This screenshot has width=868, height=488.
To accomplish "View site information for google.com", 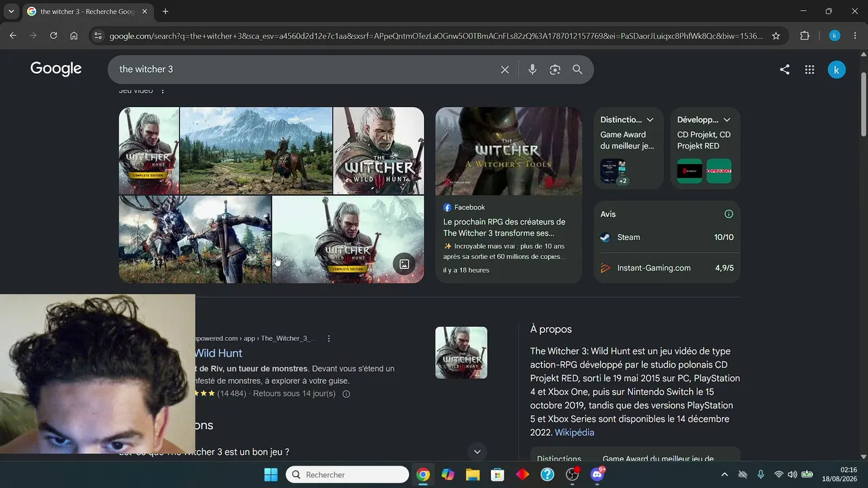I will point(98,36).
